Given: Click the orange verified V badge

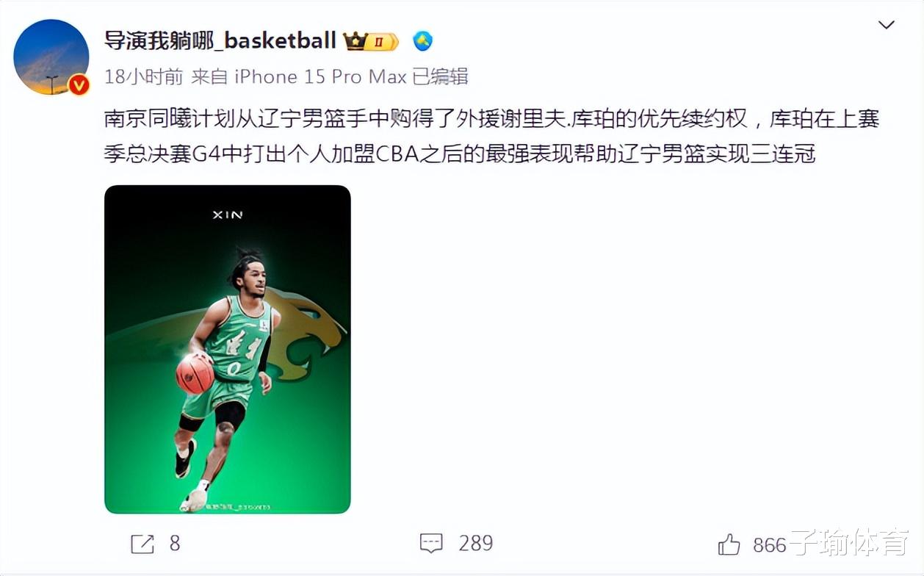Looking at the screenshot, I should point(79,85).
